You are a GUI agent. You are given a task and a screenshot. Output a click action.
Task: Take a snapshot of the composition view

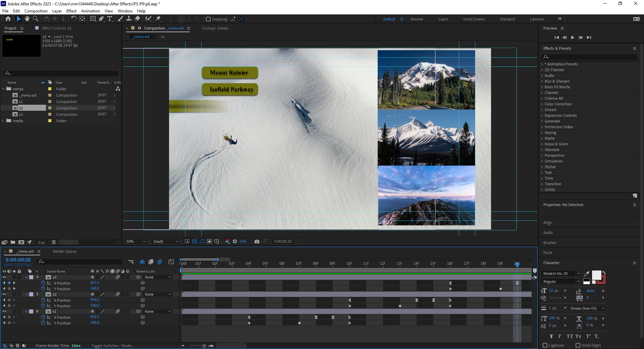(257, 241)
